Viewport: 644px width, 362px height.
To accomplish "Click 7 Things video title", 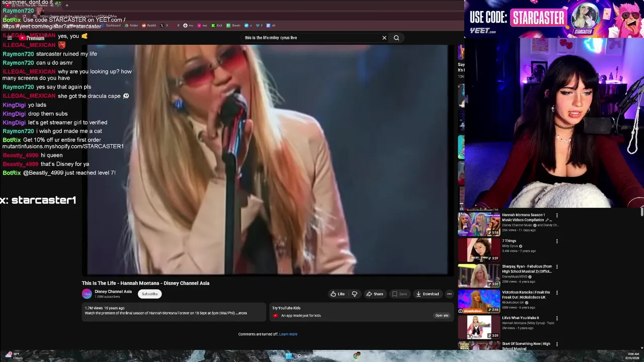I will point(509,241).
